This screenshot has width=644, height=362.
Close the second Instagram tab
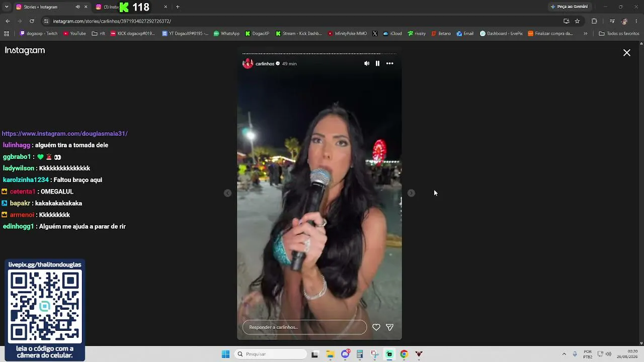tap(166, 7)
